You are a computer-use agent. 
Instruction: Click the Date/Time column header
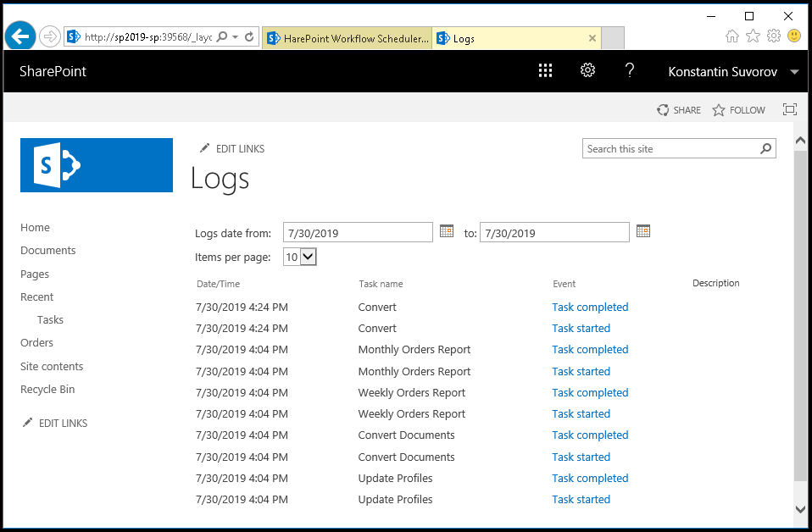coord(218,284)
